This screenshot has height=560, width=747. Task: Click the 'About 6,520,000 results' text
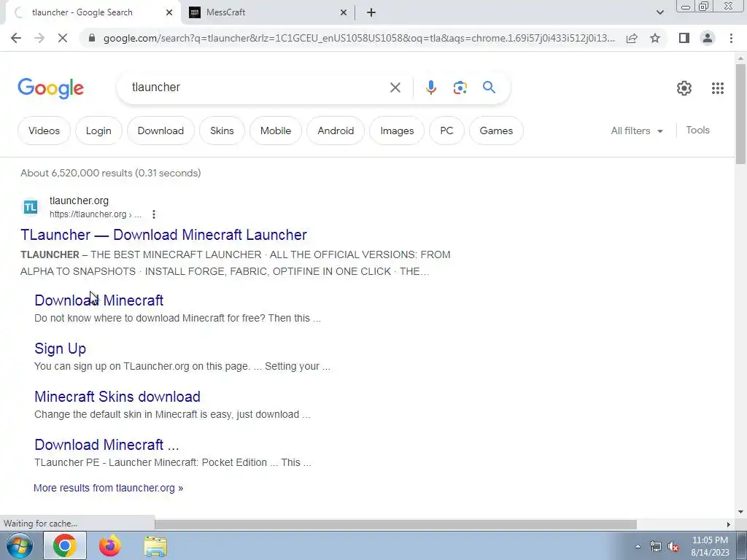(111, 173)
